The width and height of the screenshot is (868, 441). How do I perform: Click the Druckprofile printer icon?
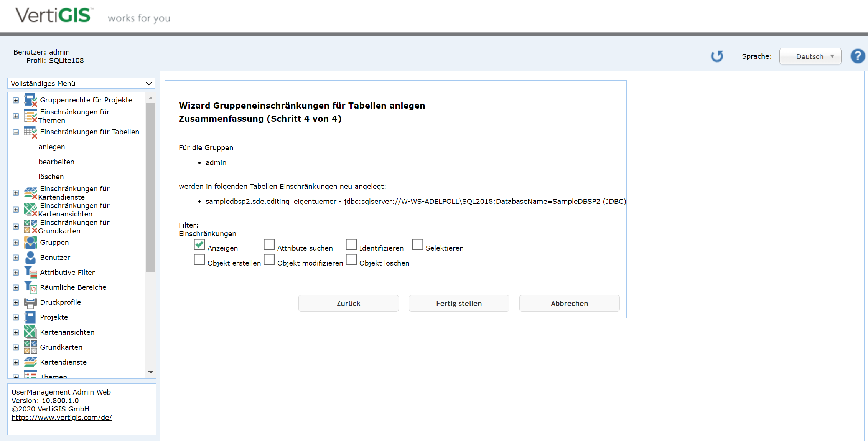30,302
